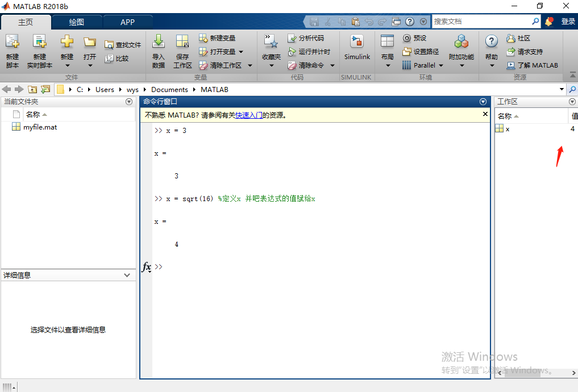Open 当前文件夹 panel actions menu

(129, 102)
